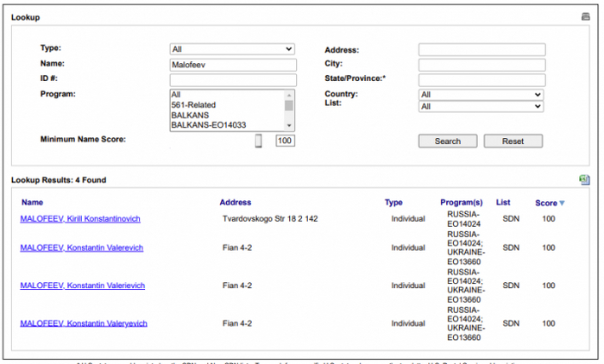This screenshot has width=604, height=364.
Task: Click the Minimum Name Score slider handle
Action: tap(259, 141)
